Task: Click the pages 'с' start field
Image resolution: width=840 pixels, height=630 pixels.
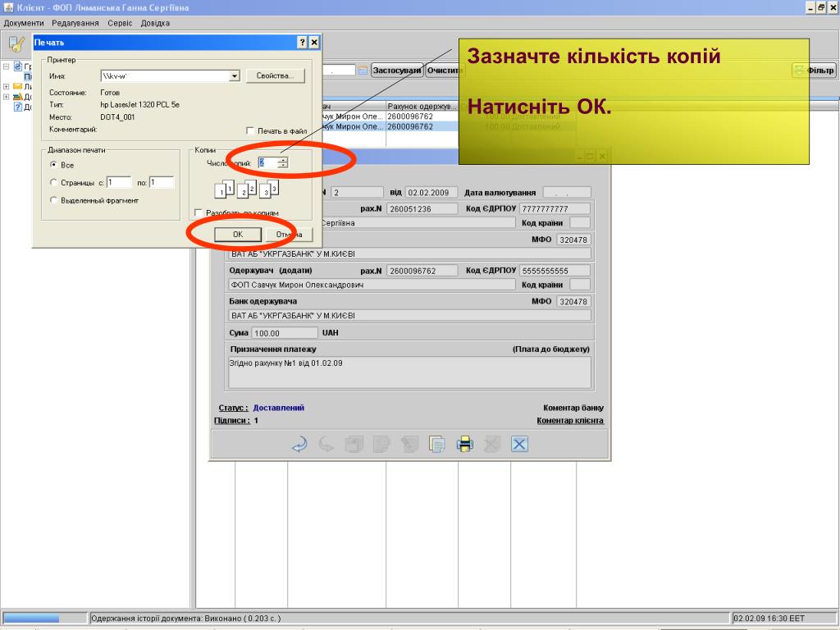Action: tap(119, 183)
